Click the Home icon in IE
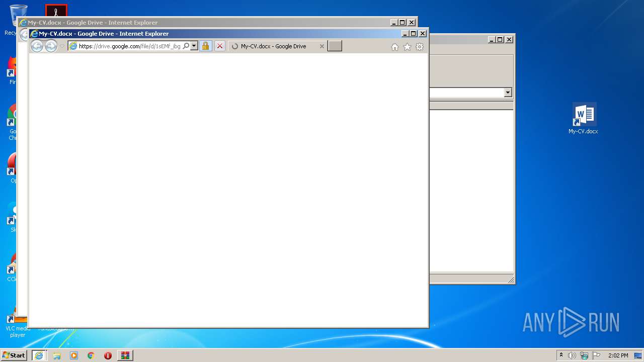The width and height of the screenshot is (644, 362). [395, 47]
